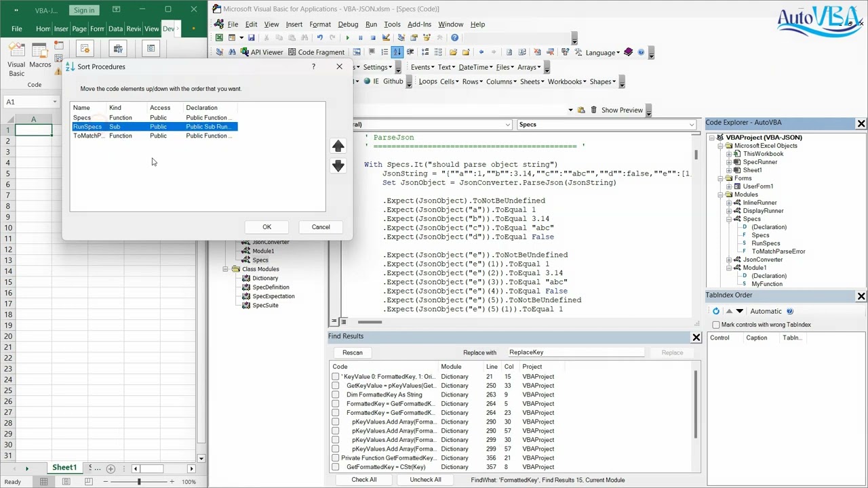Move selected procedure up with the up arrow
Screen dimensions: 868x488
[338, 146]
